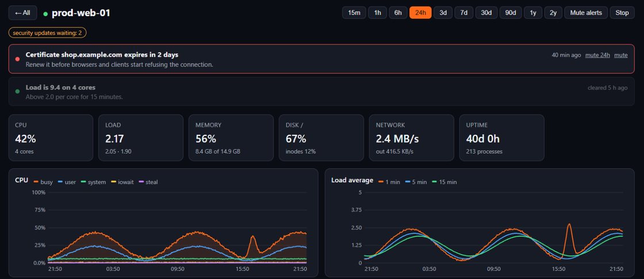644x279 pixels.
Task: Click the '4 cores' text in the CPU card
Action: click(x=24, y=152)
